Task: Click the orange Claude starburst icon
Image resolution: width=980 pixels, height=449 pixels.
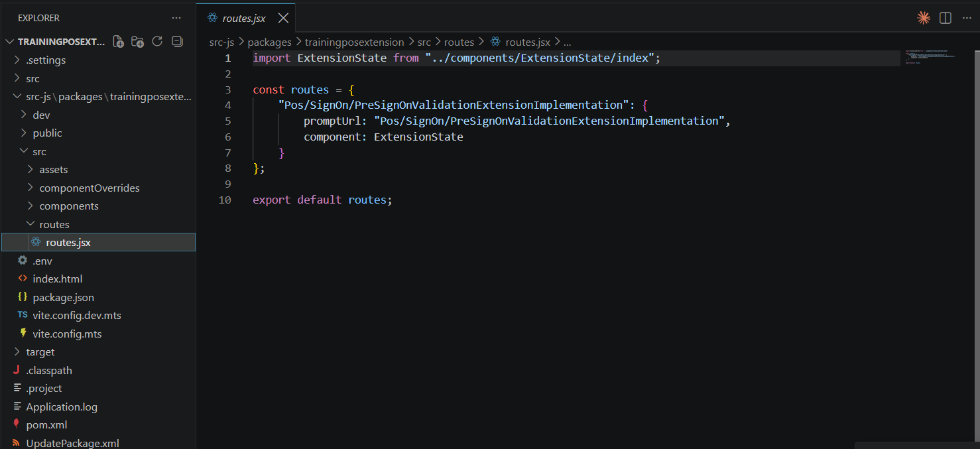Action: (x=924, y=18)
